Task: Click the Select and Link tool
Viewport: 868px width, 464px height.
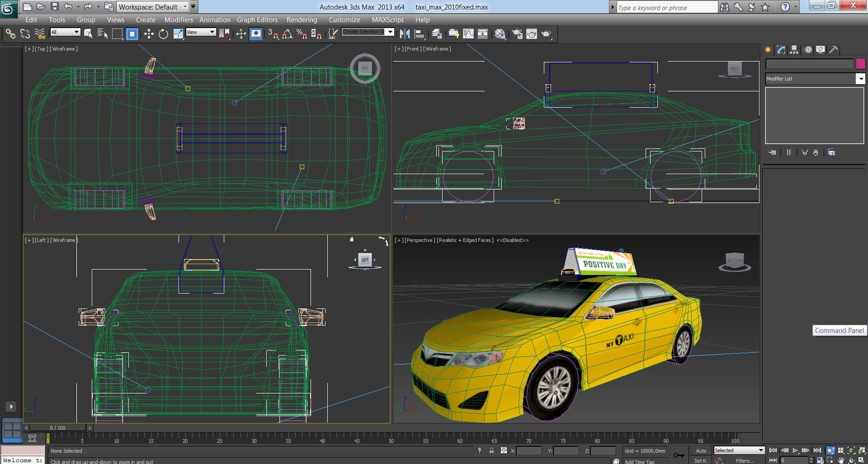Action: coord(10,34)
